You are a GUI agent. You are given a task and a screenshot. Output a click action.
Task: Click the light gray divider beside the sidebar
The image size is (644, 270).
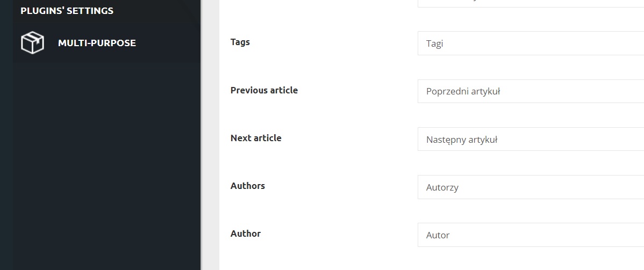point(210,135)
